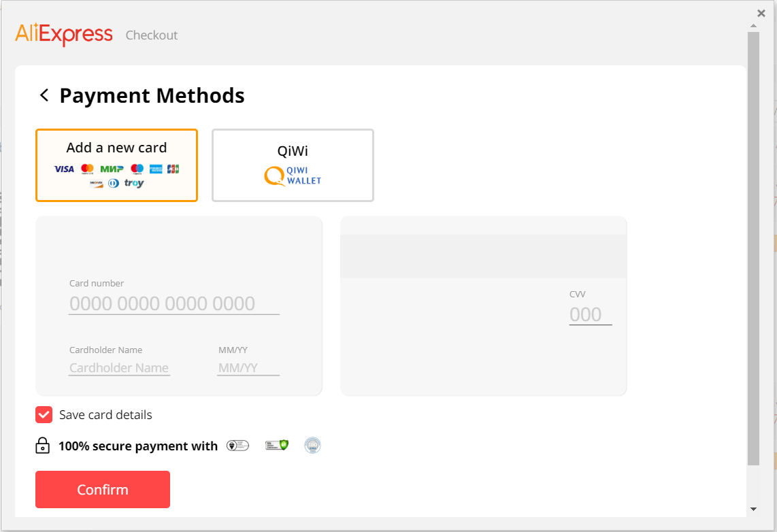777x532 pixels.
Task: Choose the QiWi wallet payment option
Action: click(x=293, y=165)
